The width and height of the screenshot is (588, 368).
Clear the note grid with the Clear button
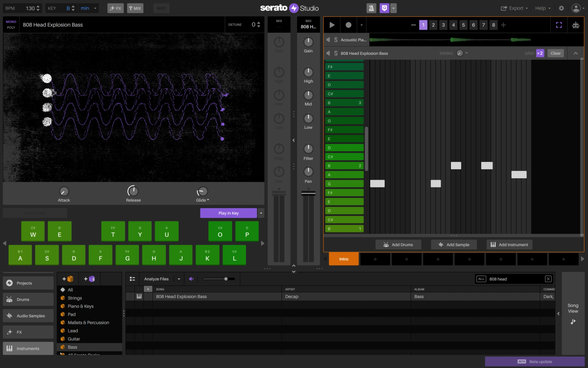[x=555, y=53]
